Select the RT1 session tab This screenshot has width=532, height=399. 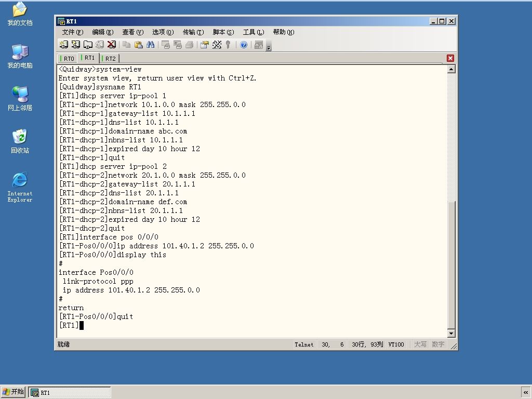(x=88, y=58)
